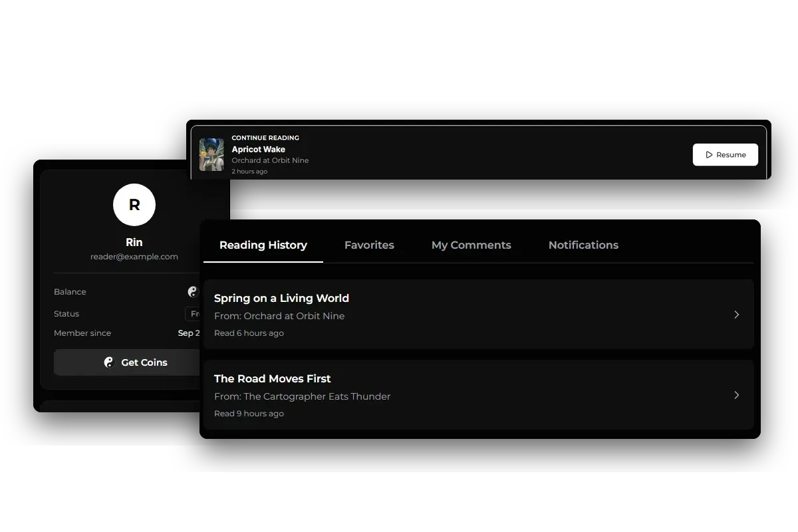Click chevron on The Road Moves First row
The height and width of the screenshot is (532, 798).
(736, 395)
